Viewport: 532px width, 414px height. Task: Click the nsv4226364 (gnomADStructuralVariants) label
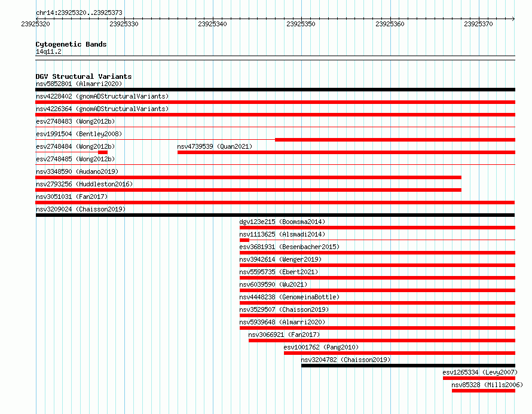coord(102,109)
